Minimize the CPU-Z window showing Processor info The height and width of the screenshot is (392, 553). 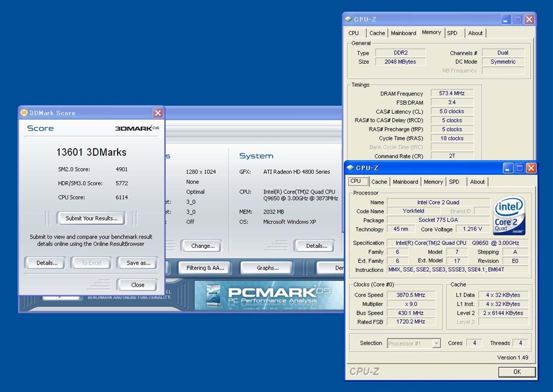point(508,168)
